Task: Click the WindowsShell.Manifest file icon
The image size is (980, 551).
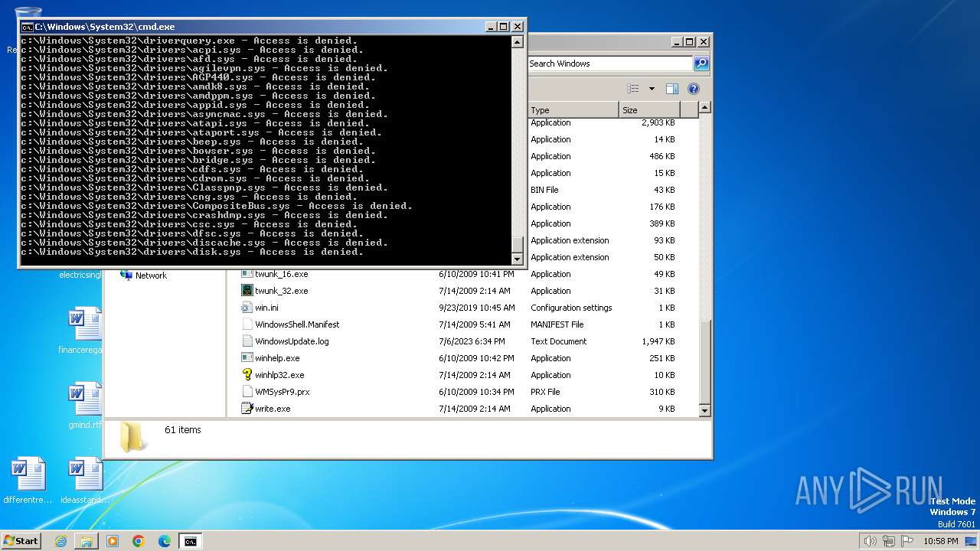Action: click(247, 324)
